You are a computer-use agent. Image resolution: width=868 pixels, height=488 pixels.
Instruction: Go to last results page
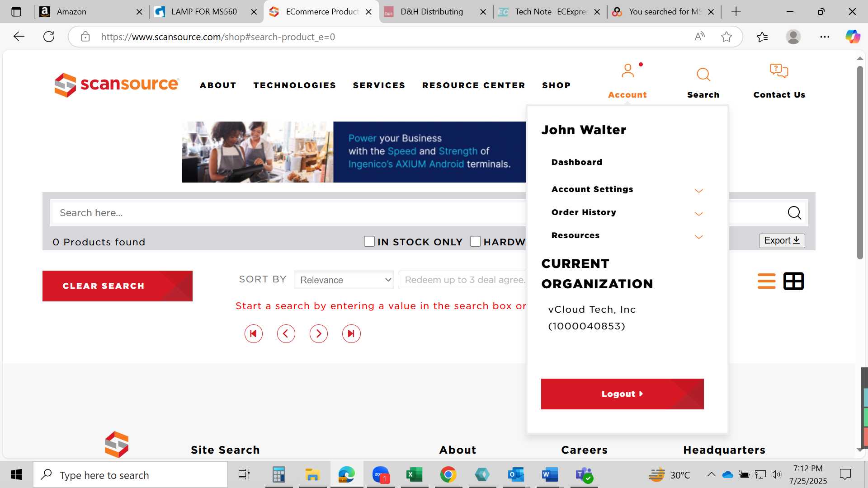(351, 334)
